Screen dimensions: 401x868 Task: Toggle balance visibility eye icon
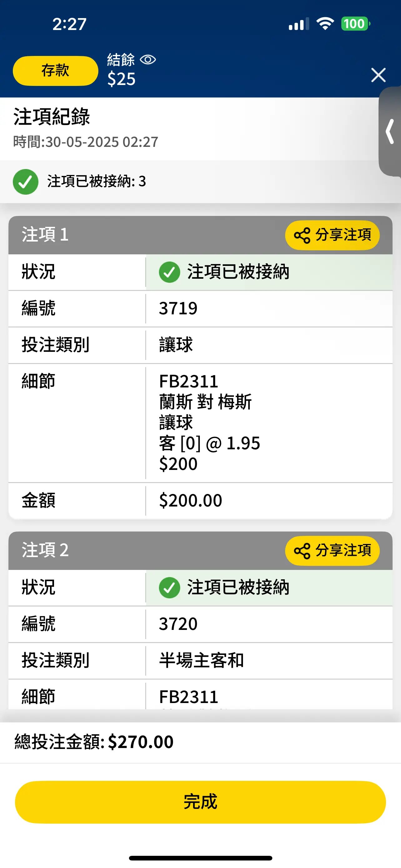coord(148,60)
